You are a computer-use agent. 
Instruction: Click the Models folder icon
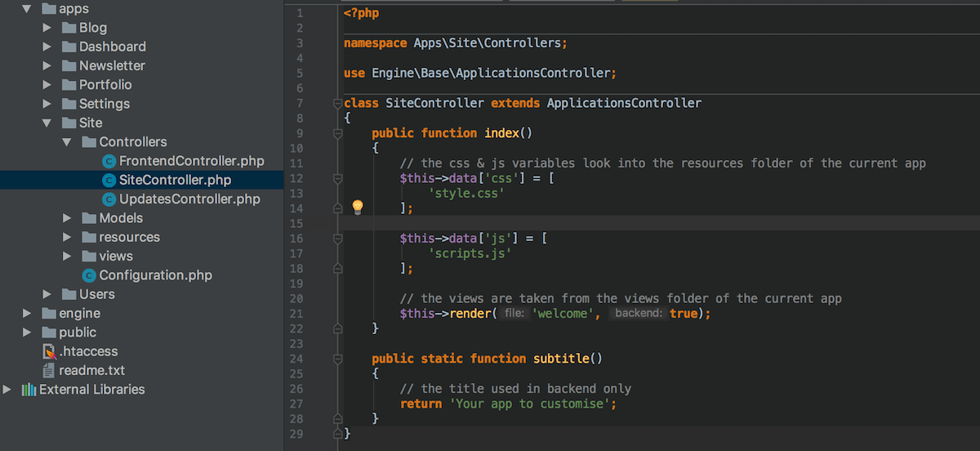[x=88, y=218]
